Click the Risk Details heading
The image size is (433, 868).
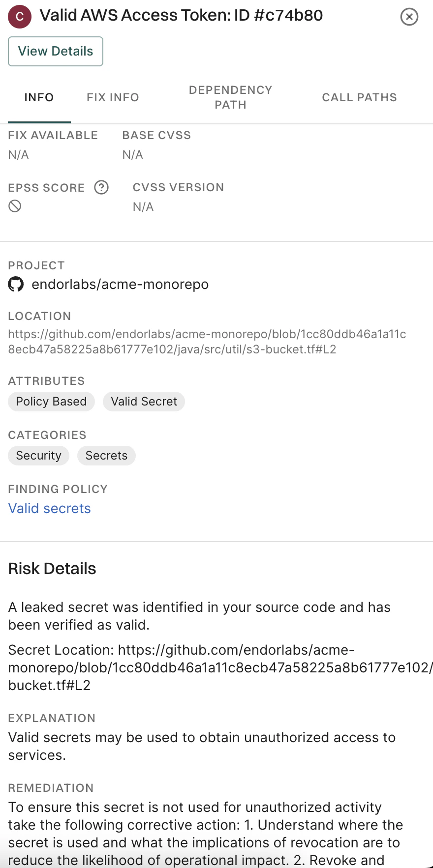pos(52,569)
